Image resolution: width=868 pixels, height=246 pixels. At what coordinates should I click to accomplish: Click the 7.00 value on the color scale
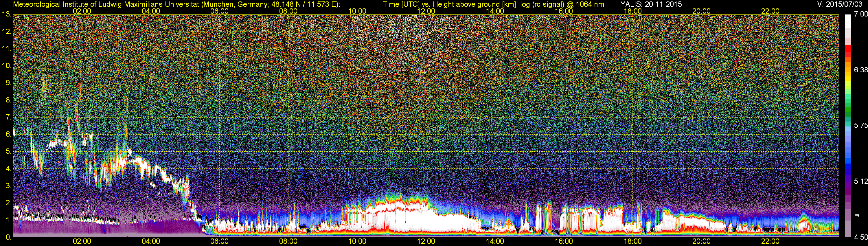click(x=860, y=14)
